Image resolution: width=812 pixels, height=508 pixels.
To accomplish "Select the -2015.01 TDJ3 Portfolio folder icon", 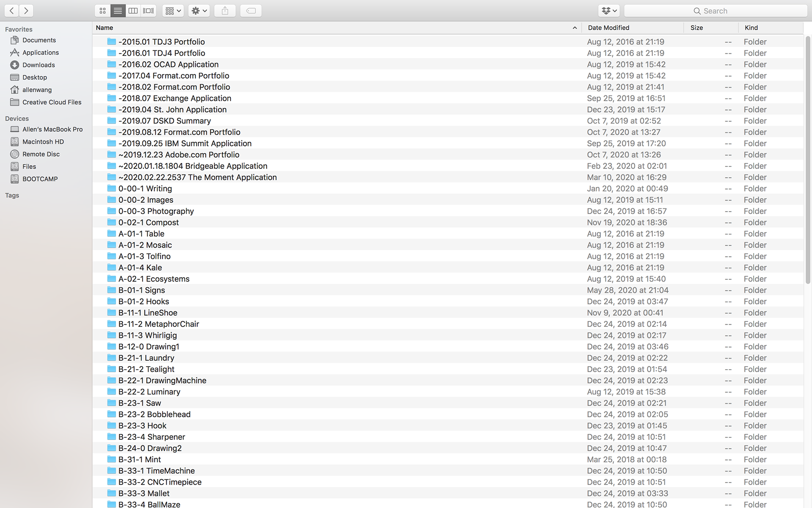I will point(111,41).
